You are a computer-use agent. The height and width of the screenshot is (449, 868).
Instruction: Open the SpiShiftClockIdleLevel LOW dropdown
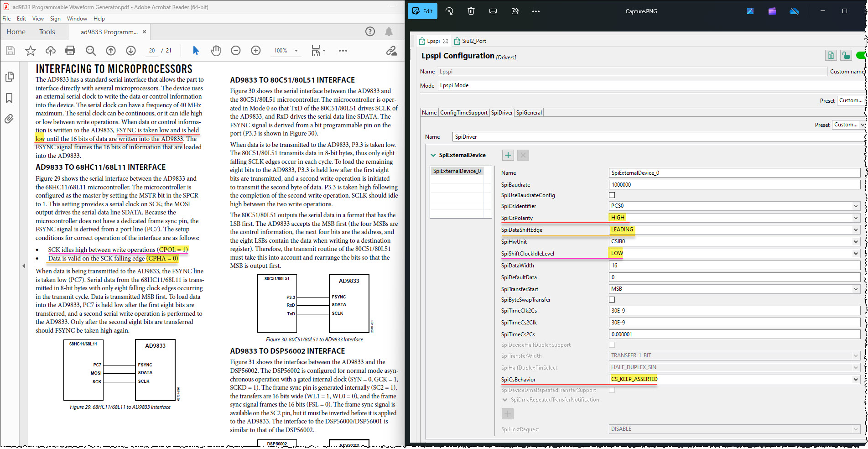734,253
